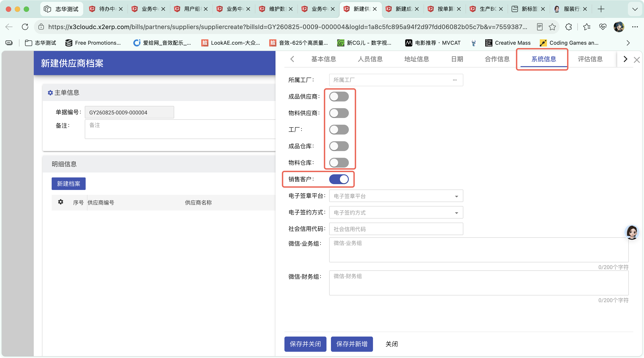Turn on the 工厂 switch
The width and height of the screenshot is (644, 358).
[339, 130]
